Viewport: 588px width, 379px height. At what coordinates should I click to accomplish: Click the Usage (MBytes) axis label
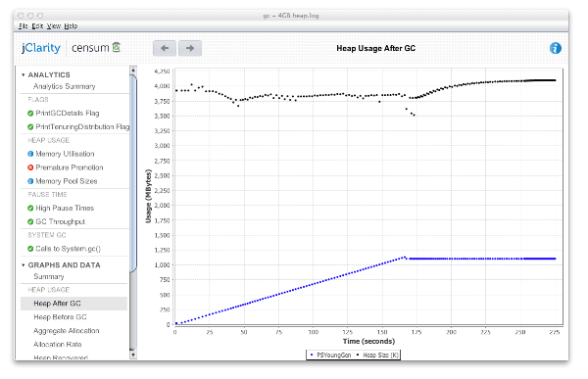148,196
